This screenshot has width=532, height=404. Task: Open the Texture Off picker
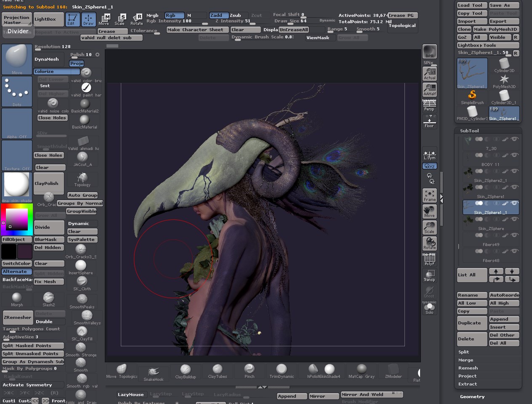tap(17, 155)
